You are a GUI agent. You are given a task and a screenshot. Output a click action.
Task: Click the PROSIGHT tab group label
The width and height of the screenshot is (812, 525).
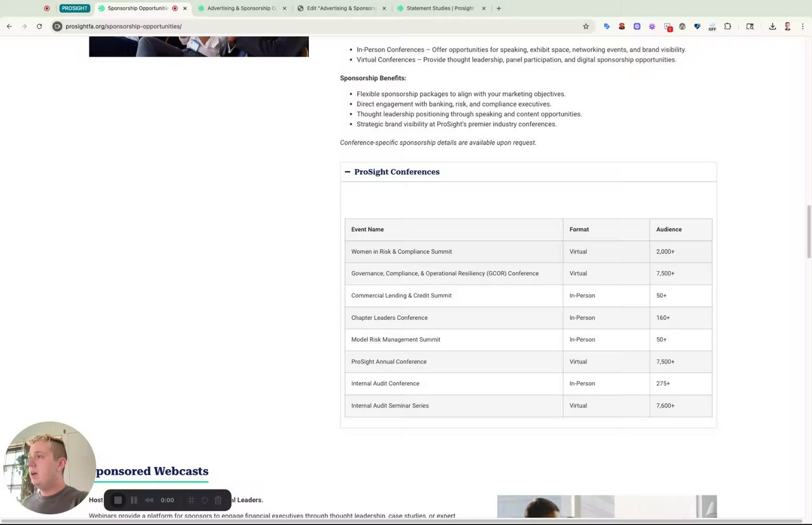74,8
